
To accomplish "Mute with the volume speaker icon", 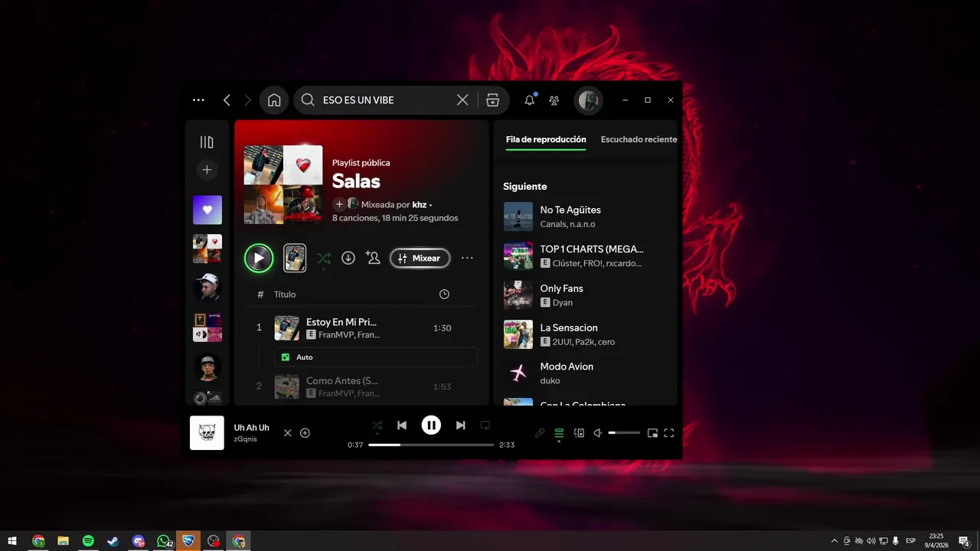I will (598, 433).
